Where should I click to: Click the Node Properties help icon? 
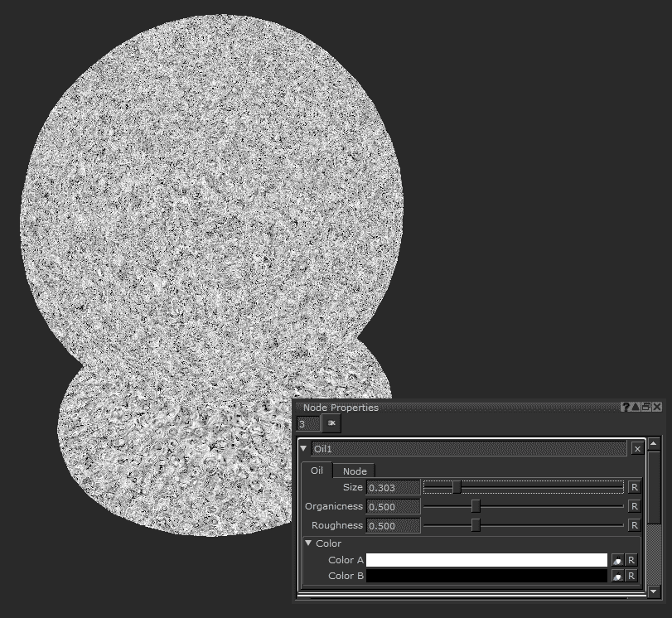(x=626, y=407)
